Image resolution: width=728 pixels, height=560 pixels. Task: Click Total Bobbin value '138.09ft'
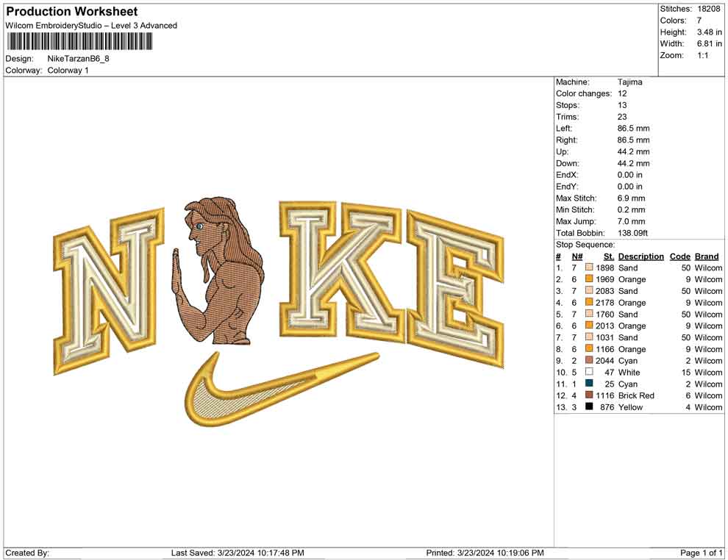coord(633,233)
